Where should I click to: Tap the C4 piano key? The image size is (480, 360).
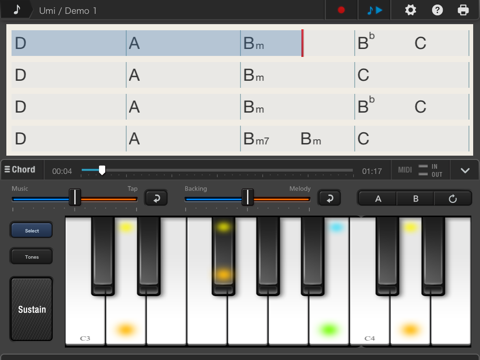pos(369,320)
